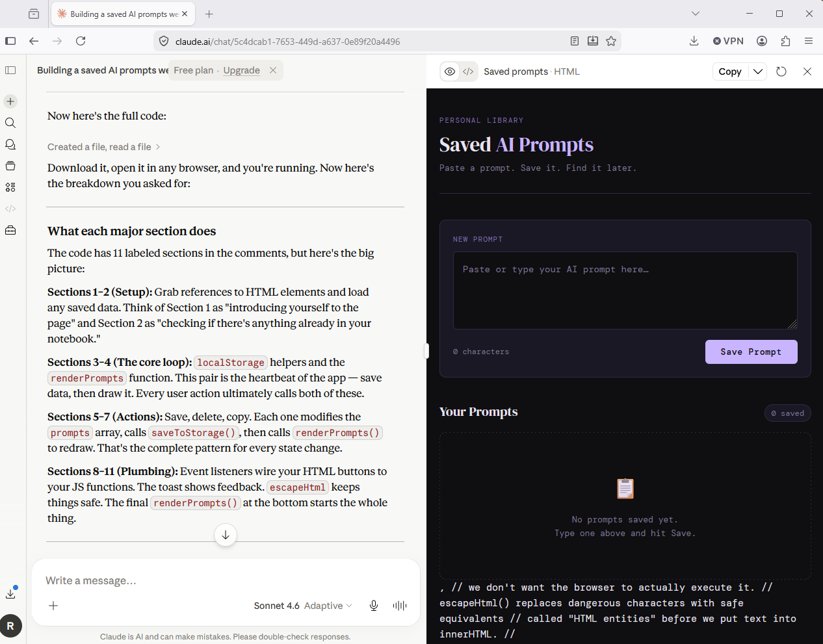Reload the current page

(x=81, y=41)
